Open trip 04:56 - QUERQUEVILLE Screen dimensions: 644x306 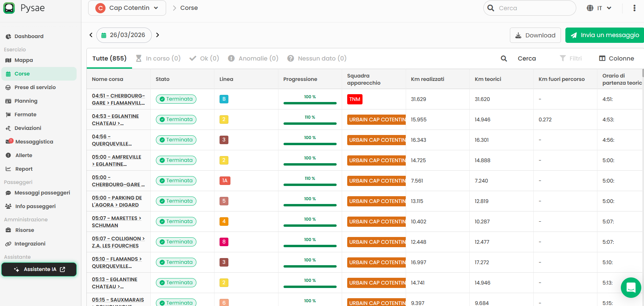point(112,140)
